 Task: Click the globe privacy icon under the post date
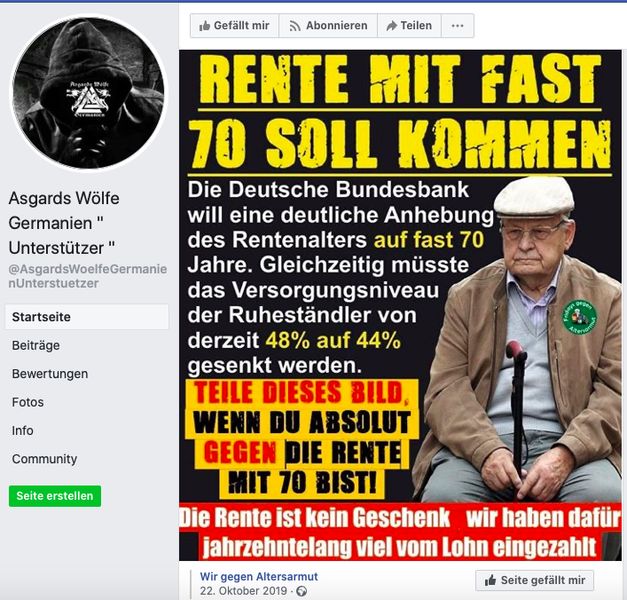pyautogui.click(x=303, y=591)
